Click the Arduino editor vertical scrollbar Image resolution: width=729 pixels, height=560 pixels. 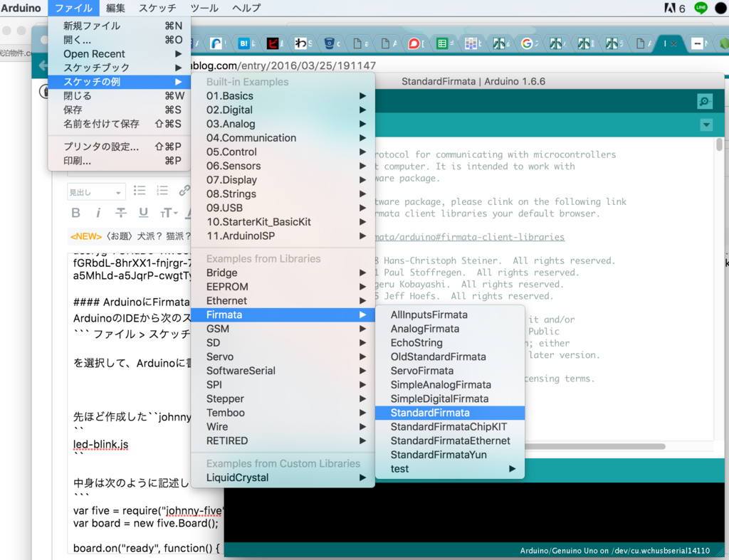719,144
